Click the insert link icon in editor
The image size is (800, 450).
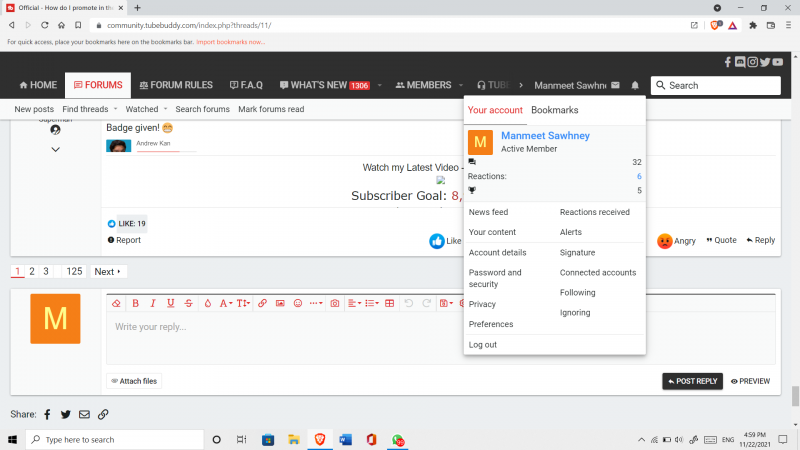point(262,303)
